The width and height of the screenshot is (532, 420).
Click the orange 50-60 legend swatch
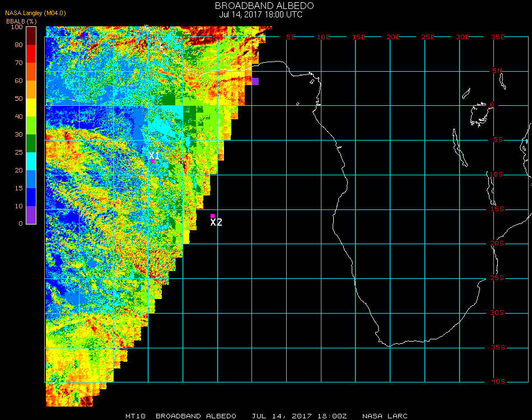[x=31, y=90]
